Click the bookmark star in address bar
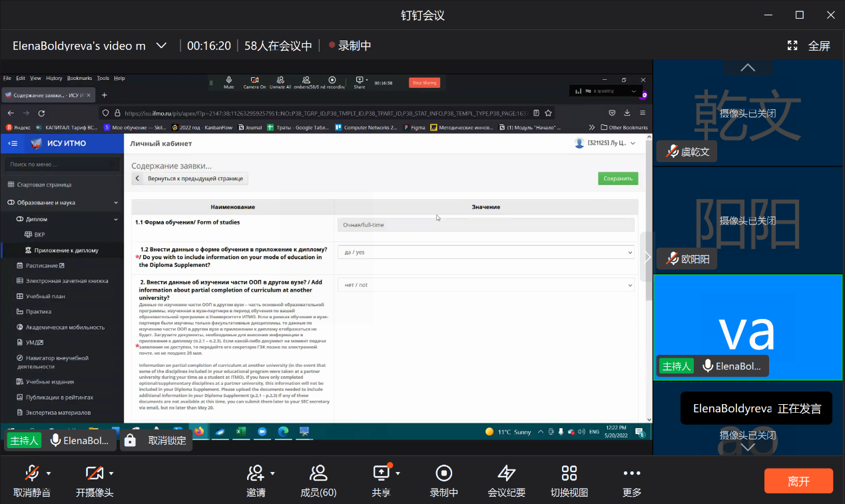This screenshot has width=845, height=504. click(x=548, y=113)
